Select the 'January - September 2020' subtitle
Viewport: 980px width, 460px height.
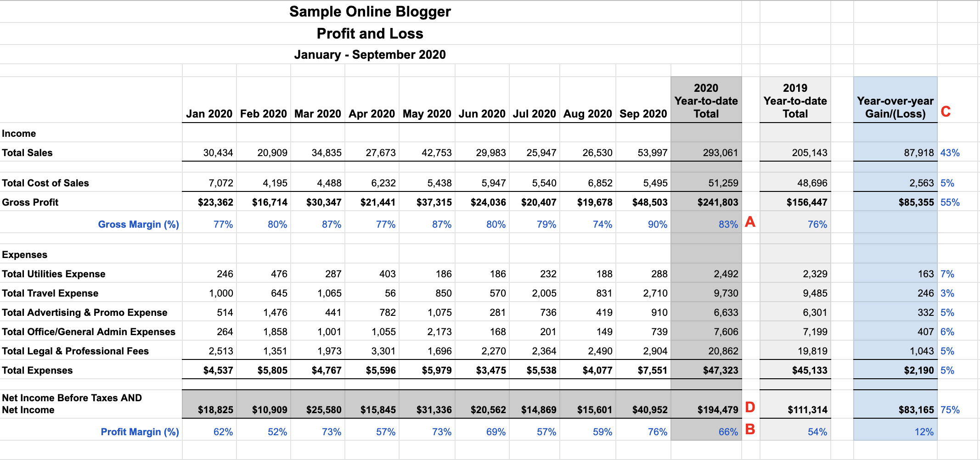coord(370,55)
